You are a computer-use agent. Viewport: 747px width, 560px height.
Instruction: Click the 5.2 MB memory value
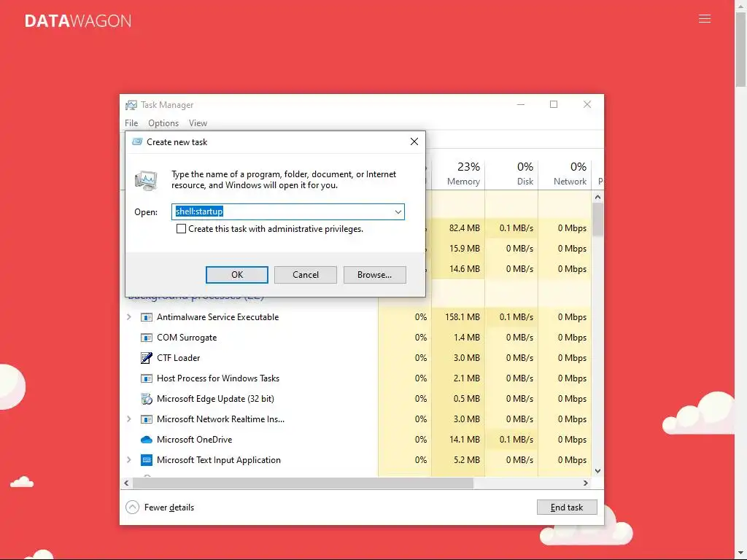(x=467, y=460)
